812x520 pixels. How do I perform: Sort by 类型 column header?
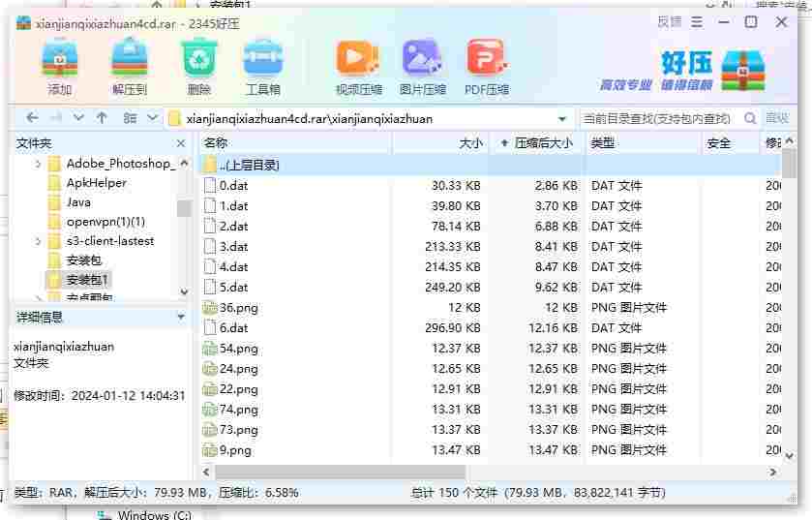point(644,143)
